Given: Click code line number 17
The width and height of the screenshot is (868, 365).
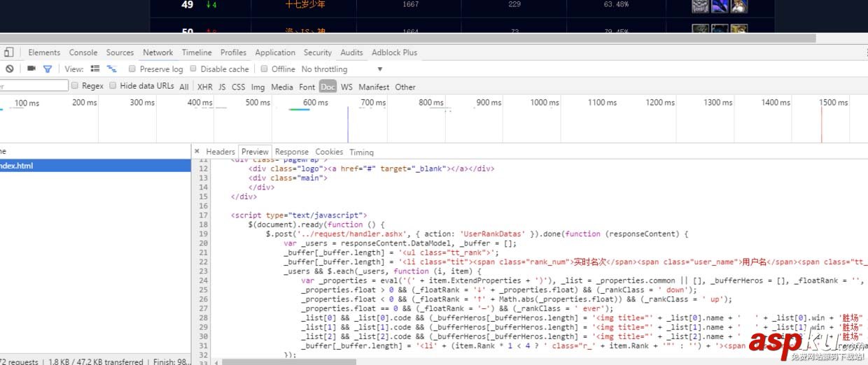Looking at the screenshot, I should coord(204,215).
